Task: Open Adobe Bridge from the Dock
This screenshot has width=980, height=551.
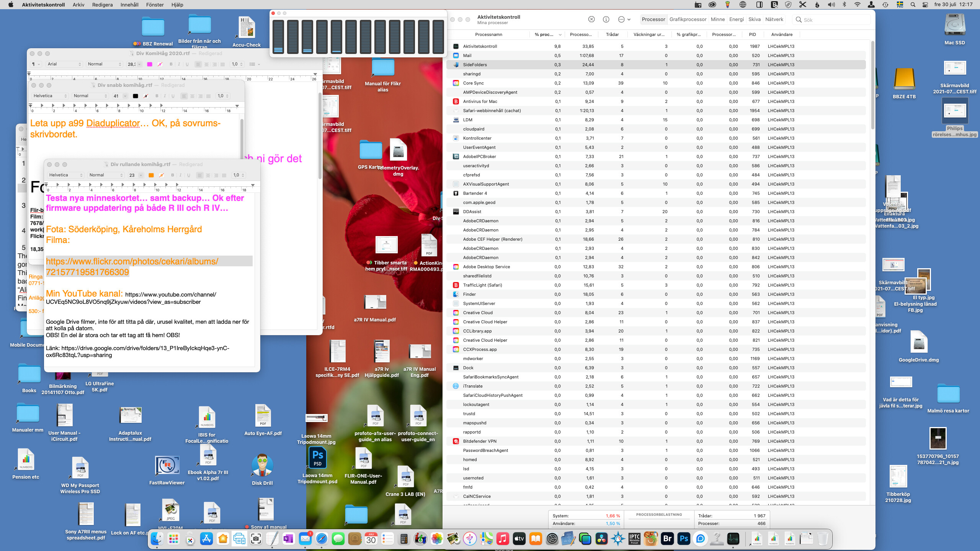Action: 667,539
